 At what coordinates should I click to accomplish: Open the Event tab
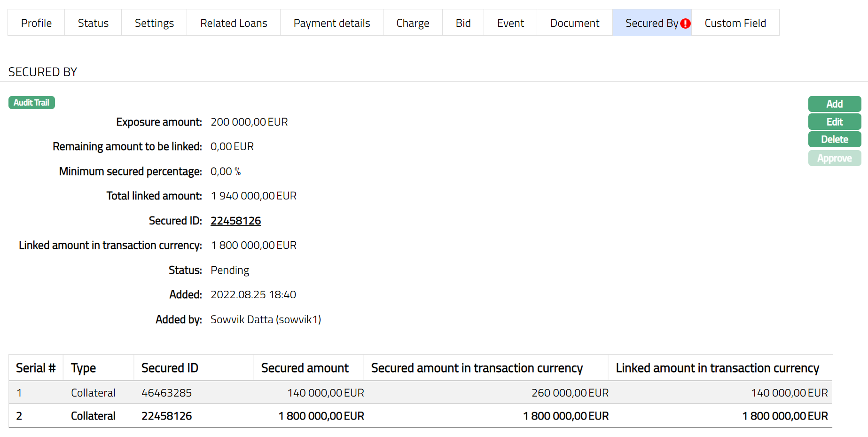pos(510,23)
